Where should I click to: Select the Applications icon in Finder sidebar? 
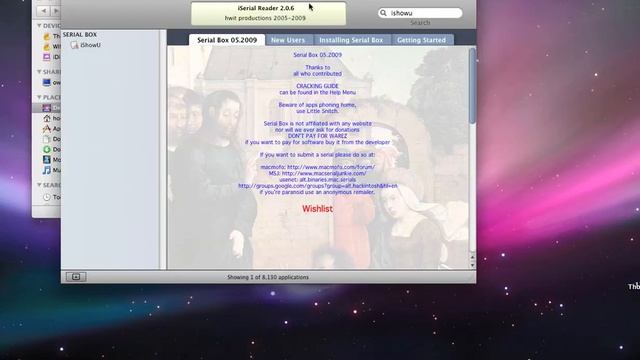tap(47, 129)
